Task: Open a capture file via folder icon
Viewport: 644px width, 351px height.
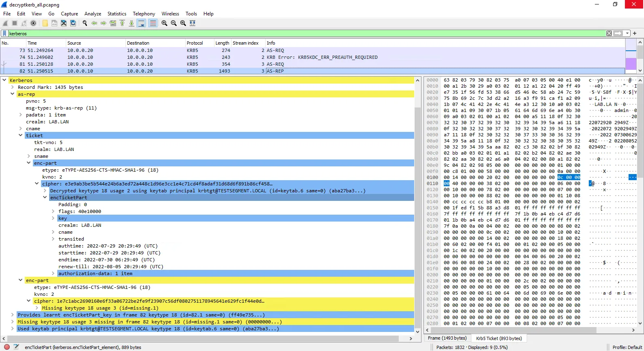Action: 45,23
